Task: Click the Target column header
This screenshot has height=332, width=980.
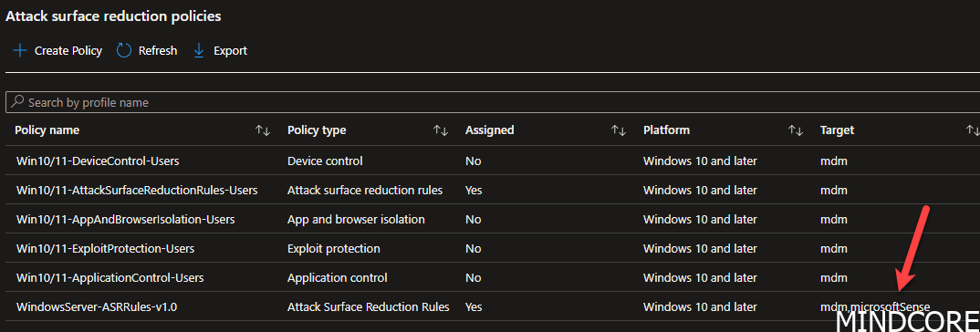Action: pos(837,130)
